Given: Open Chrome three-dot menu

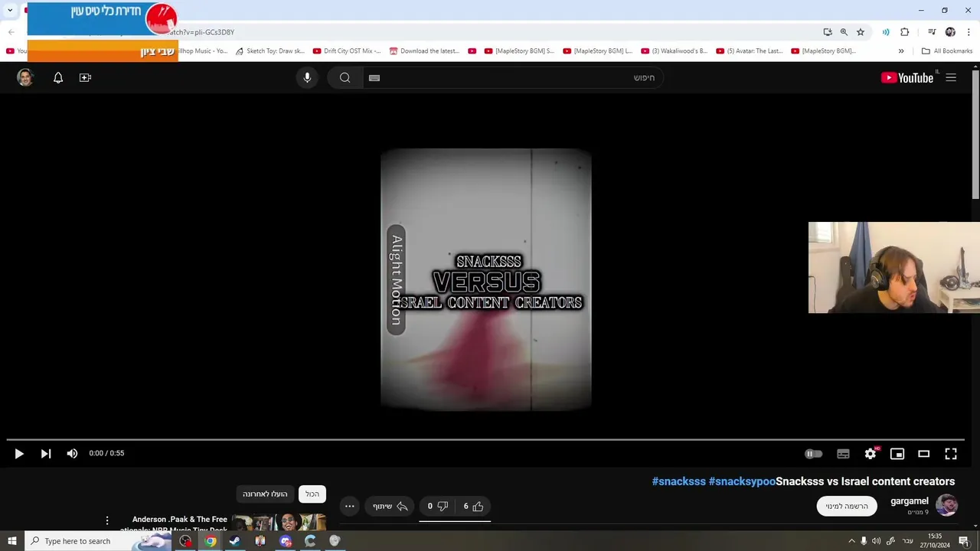Looking at the screenshot, I should (x=969, y=32).
